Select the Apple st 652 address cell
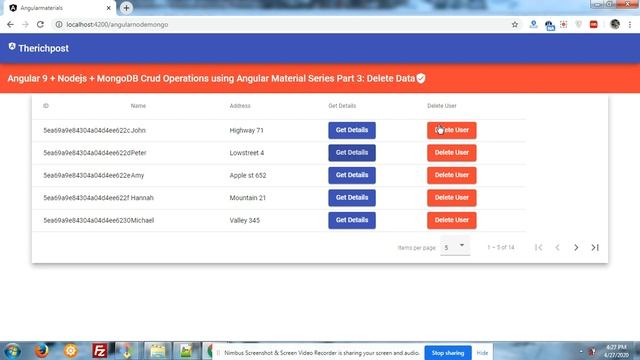Viewport: 640px width, 360px height. [x=248, y=175]
